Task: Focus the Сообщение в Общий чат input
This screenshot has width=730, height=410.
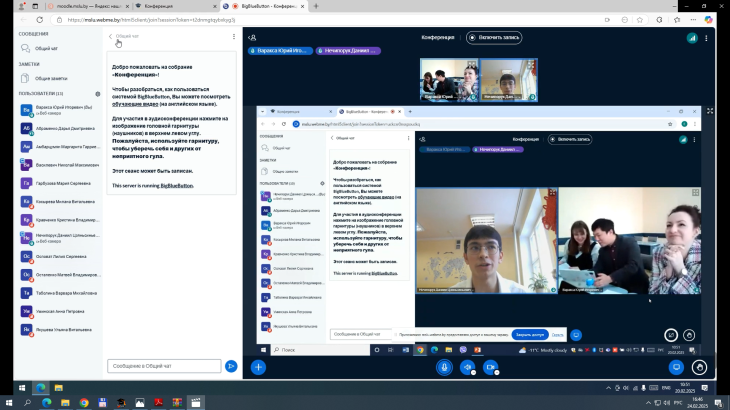Action: [x=164, y=366]
